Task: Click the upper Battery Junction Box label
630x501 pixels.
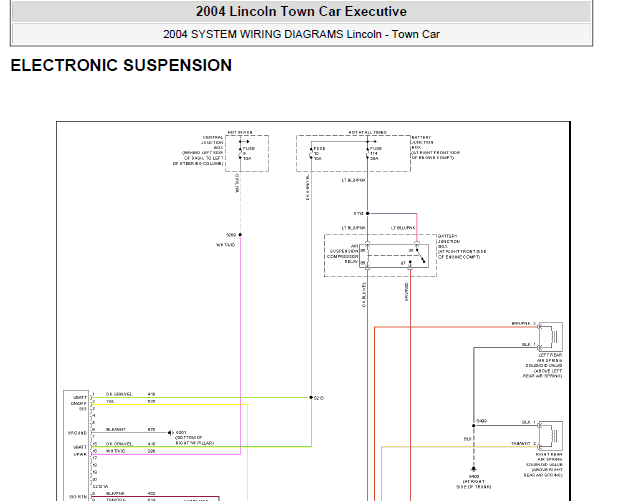Action: pos(436,147)
